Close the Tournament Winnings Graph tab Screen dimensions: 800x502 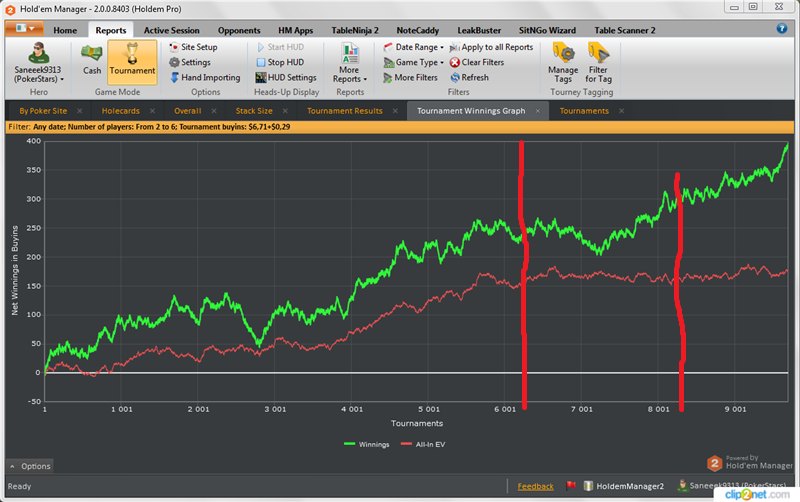tap(538, 111)
